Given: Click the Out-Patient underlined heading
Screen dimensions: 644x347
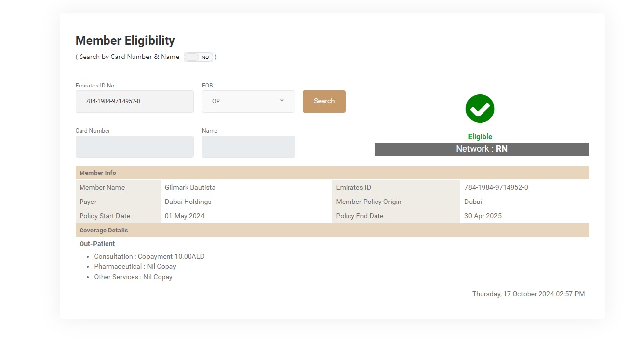Looking at the screenshot, I should [97, 244].
